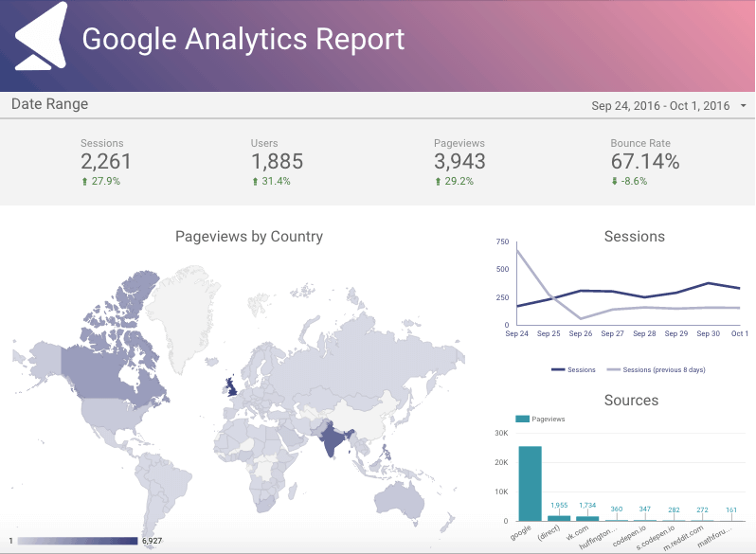
Task: Toggle Sessions (previous 8 days) legend entry
Action: click(656, 370)
